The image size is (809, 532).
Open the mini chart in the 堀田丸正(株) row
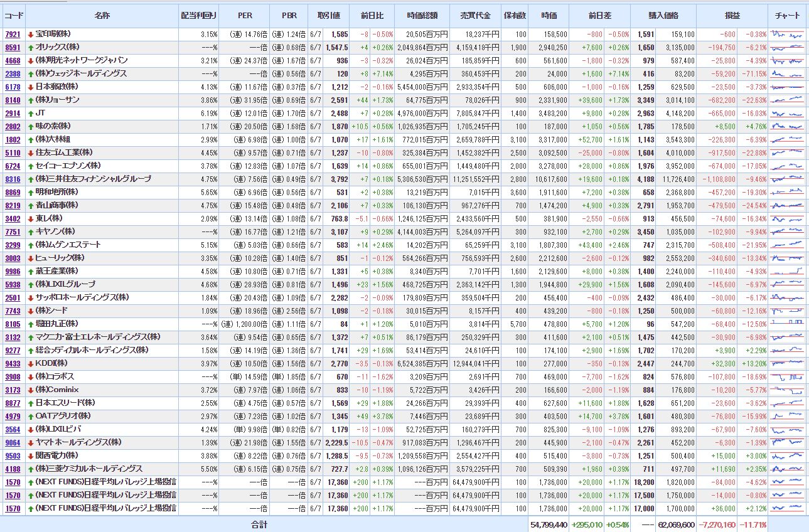click(787, 324)
